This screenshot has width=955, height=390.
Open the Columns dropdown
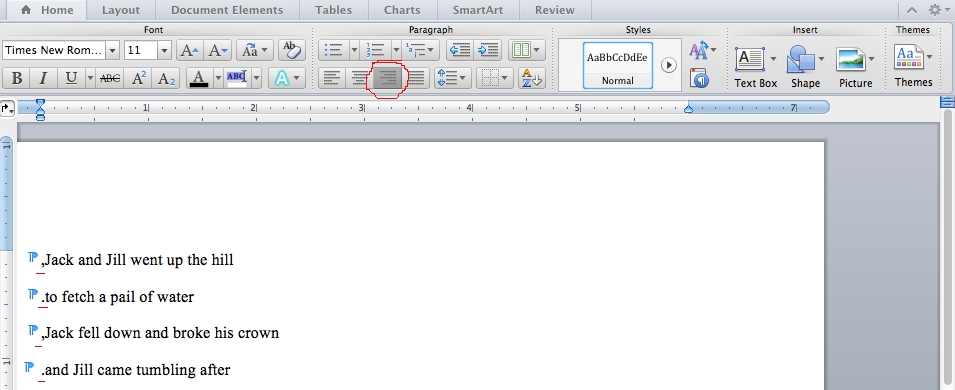tap(527, 51)
